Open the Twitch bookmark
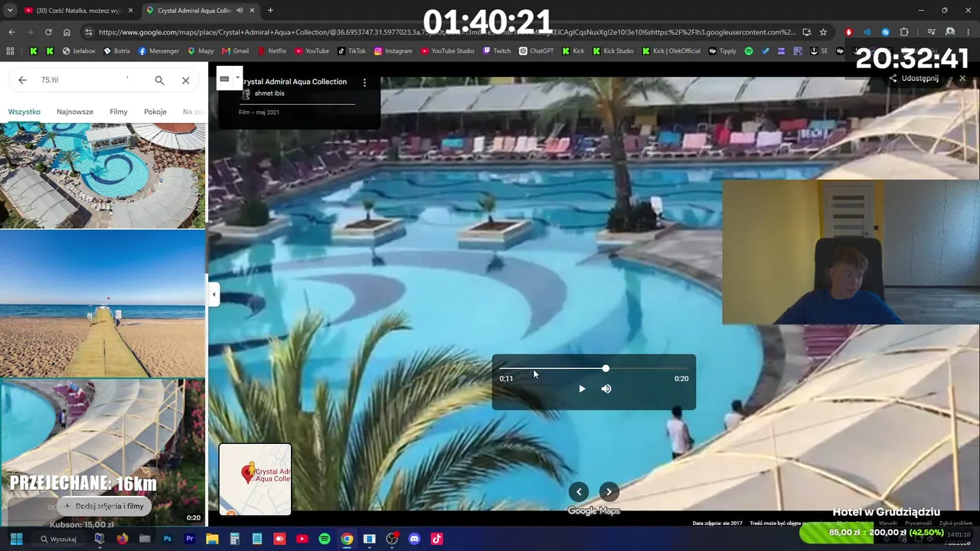Image resolution: width=980 pixels, height=551 pixels. (497, 51)
